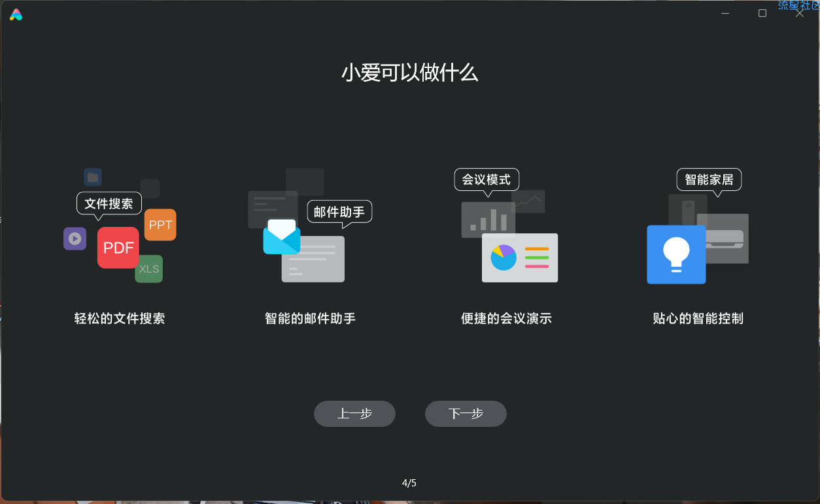Click the XiaoAi logo in title bar
Viewport: 820px width, 504px height.
(16, 14)
